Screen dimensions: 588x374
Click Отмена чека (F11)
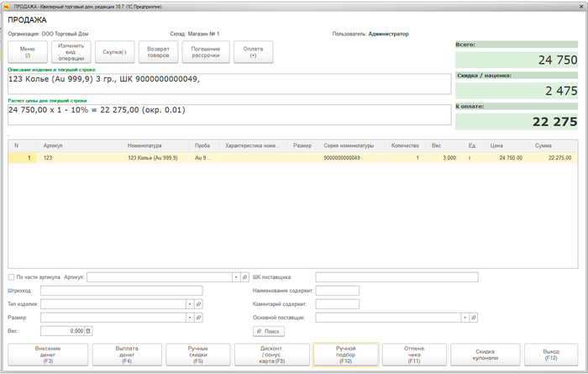click(414, 354)
